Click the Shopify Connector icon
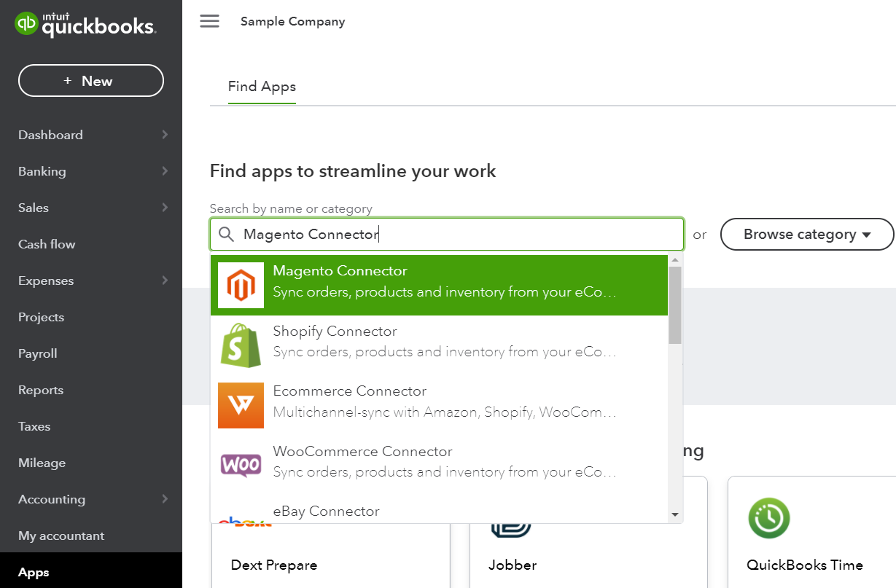 (x=241, y=342)
